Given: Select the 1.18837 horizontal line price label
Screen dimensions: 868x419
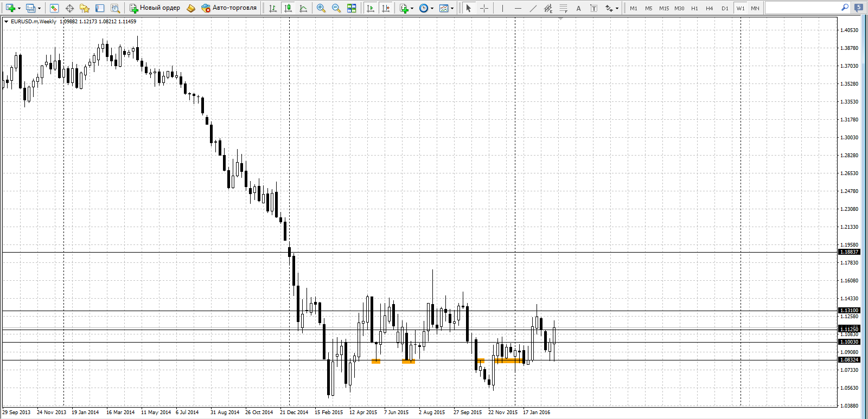Looking at the screenshot, I should point(850,252).
